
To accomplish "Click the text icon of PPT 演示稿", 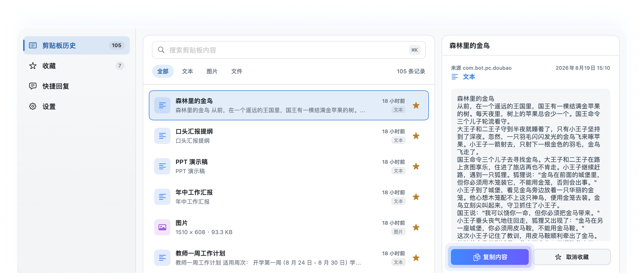I will pyautogui.click(x=162, y=166).
